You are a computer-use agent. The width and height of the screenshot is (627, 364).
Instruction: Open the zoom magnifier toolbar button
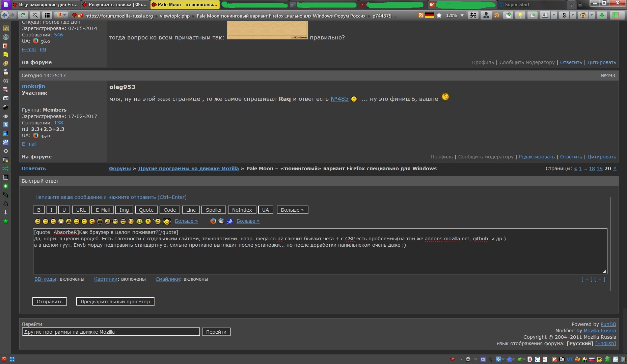[x=35, y=15]
